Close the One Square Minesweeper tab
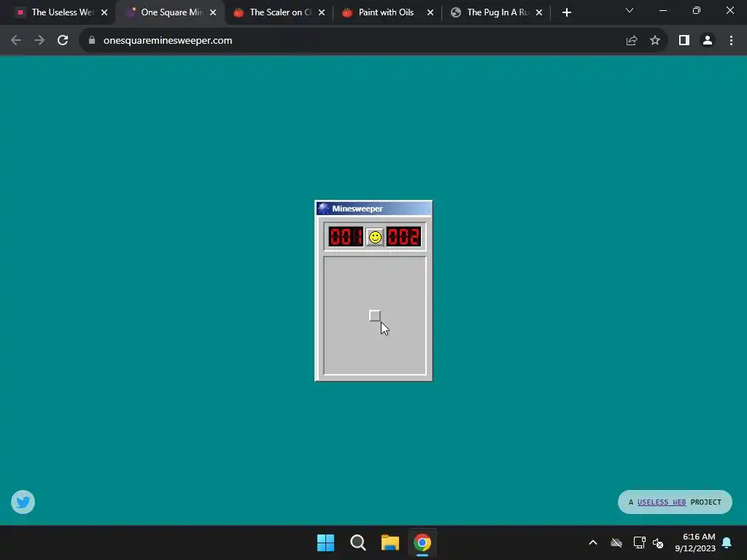 (213, 12)
